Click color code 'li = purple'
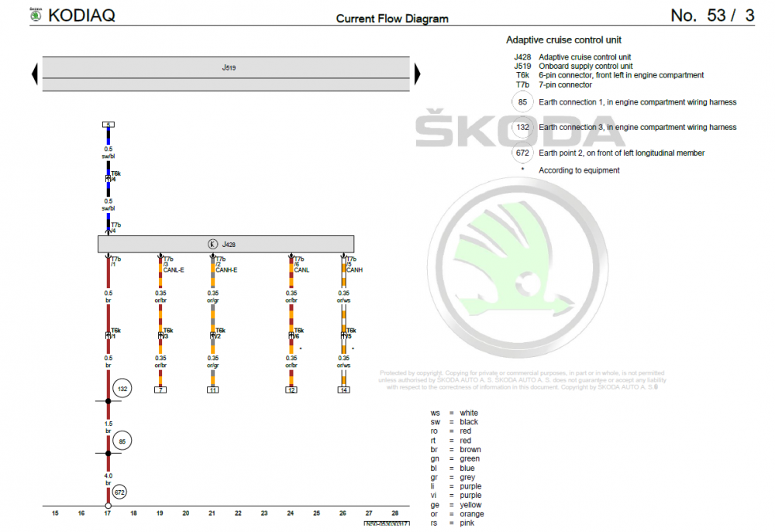 455,486
